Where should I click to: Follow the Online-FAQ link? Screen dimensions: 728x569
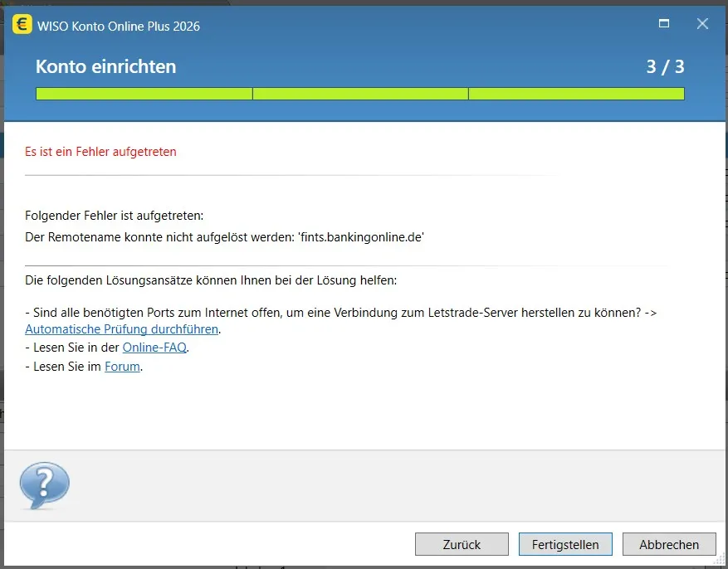click(x=154, y=348)
